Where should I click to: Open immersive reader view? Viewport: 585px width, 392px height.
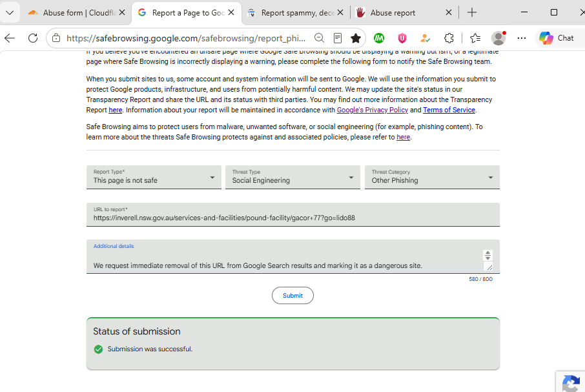338,38
